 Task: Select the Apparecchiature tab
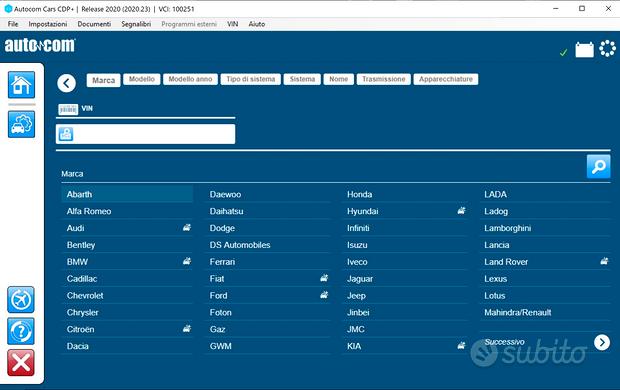click(446, 79)
